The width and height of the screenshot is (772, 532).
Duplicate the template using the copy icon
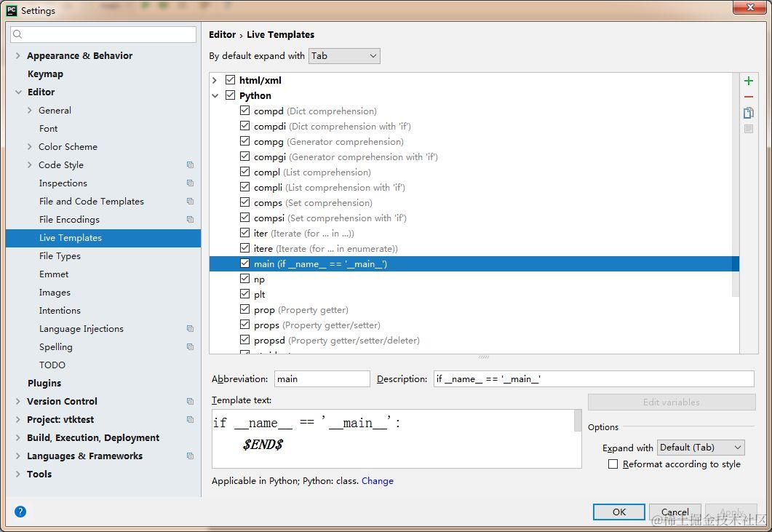coord(749,113)
